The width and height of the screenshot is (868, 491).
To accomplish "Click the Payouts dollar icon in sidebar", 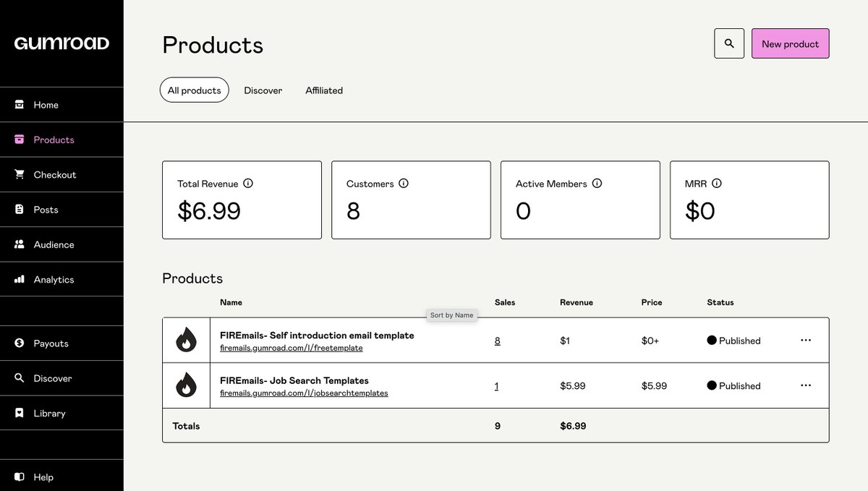I will [x=20, y=343].
